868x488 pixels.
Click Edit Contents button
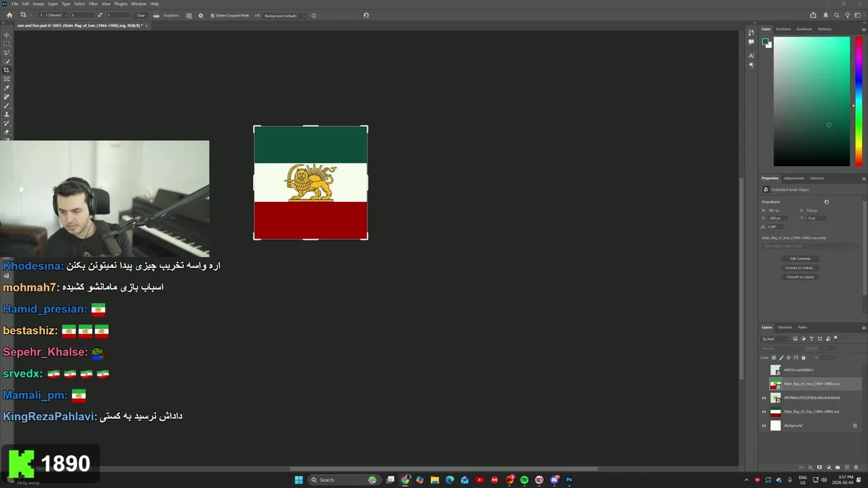800,258
